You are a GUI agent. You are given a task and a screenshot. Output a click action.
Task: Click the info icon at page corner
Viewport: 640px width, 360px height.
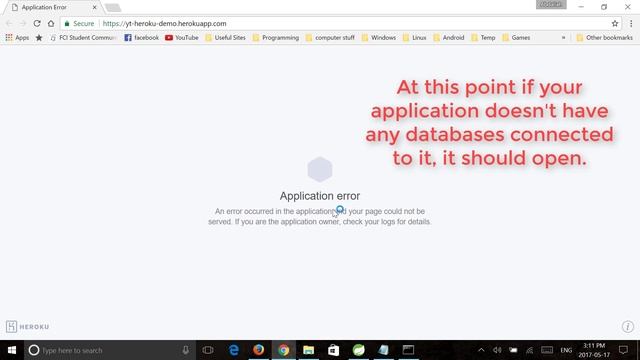point(628,327)
